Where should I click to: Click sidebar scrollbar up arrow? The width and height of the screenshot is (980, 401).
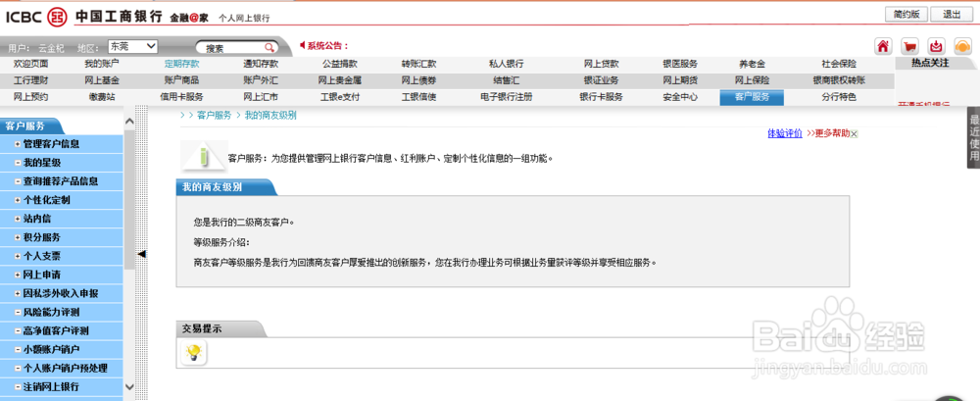(129, 122)
